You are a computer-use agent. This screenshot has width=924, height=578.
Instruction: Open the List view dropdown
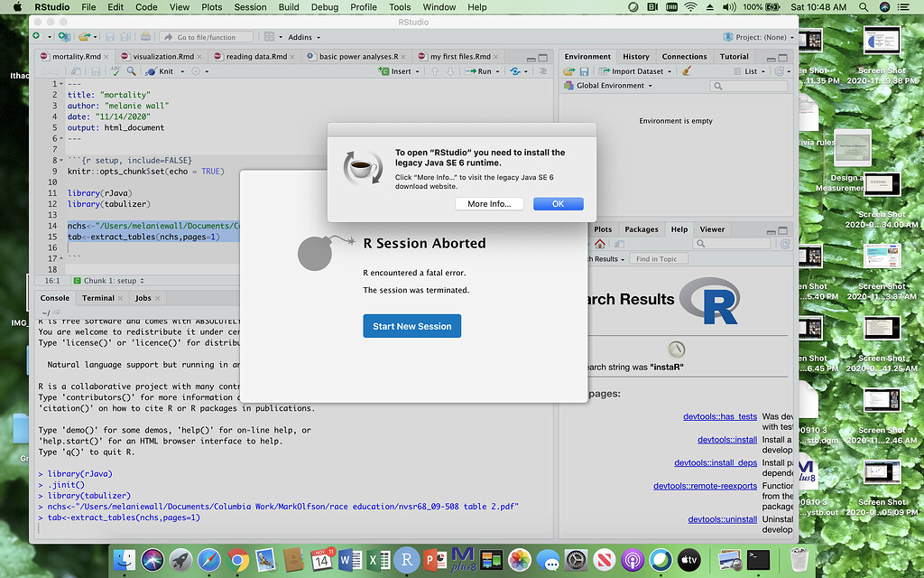[750, 71]
